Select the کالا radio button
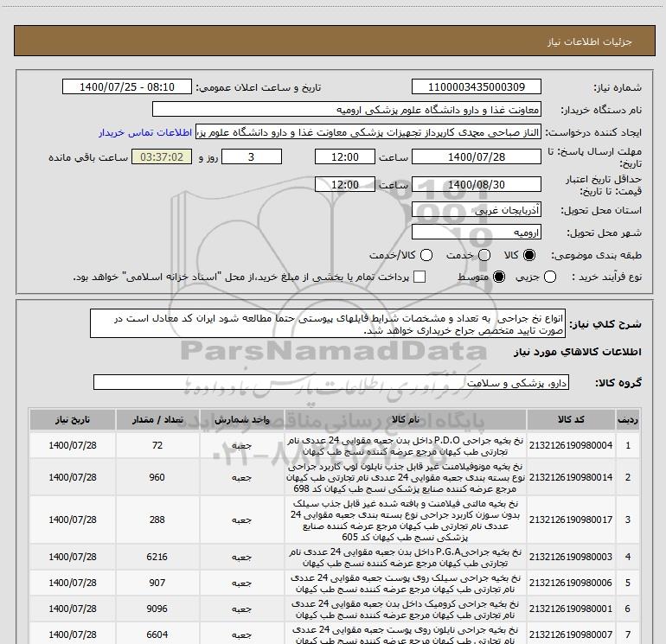666x644 pixels. pyautogui.click(x=530, y=256)
